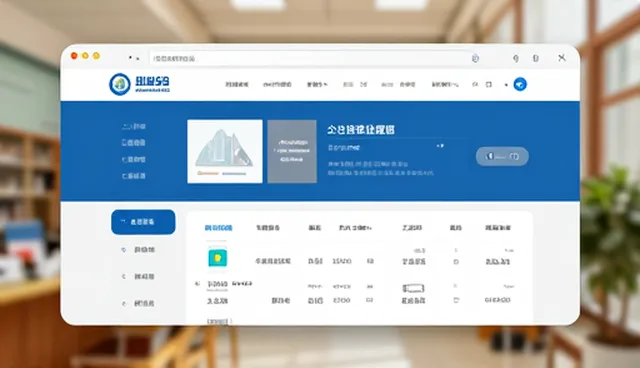
Task: Select the sidebar item directly below the blue button
Action: pyautogui.click(x=139, y=250)
